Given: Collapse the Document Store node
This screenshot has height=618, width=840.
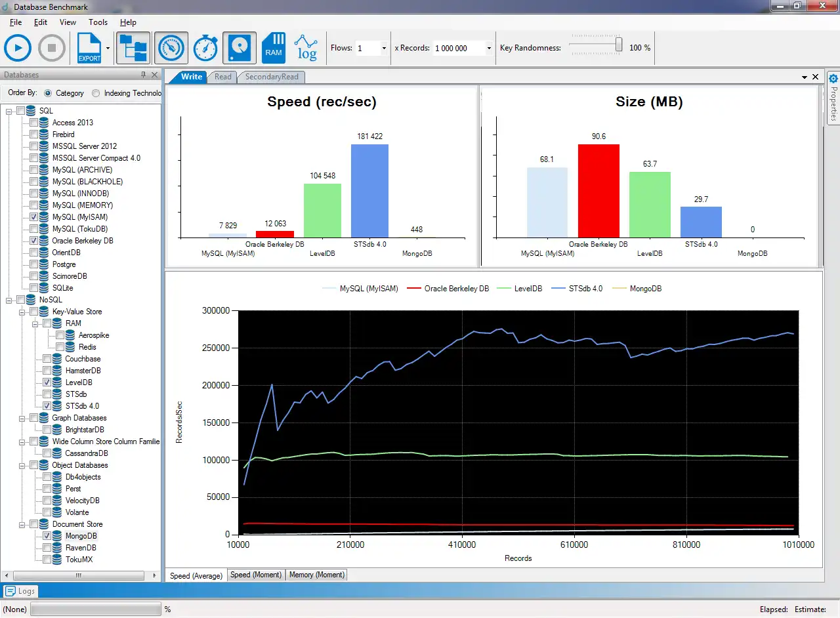Looking at the screenshot, I should pos(22,524).
